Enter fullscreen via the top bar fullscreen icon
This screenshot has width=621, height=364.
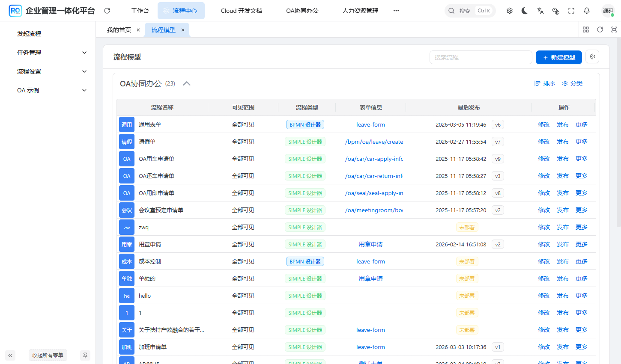click(571, 10)
